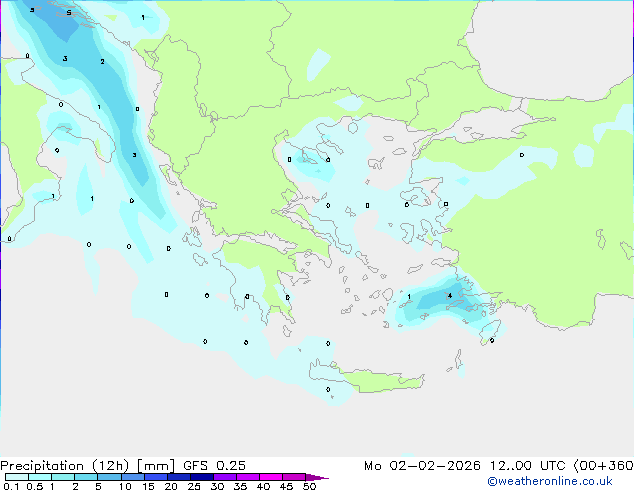The image size is (634, 490).
Task: Click the 0.1–0.5 mm legend color swatch
Action: tap(17, 477)
